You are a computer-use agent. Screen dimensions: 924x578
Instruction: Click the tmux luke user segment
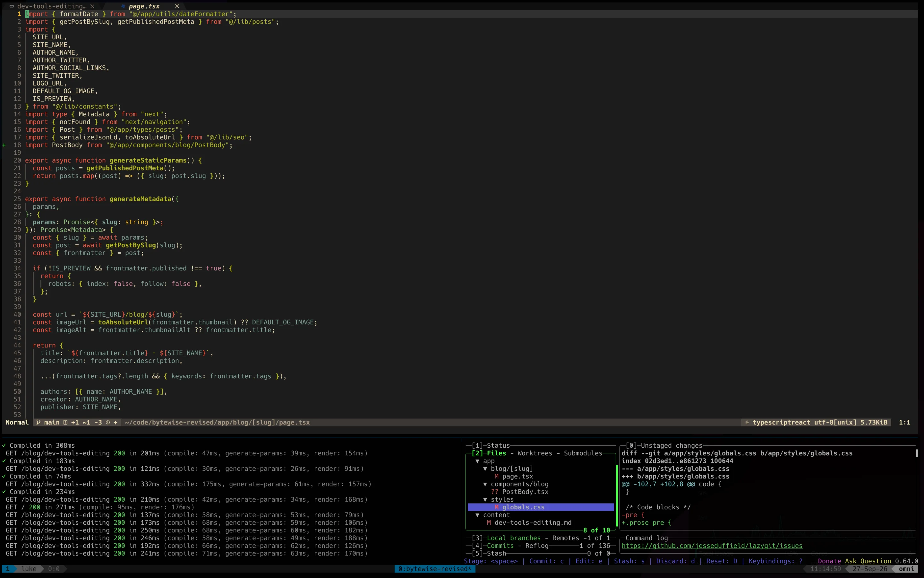pos(29,569)
